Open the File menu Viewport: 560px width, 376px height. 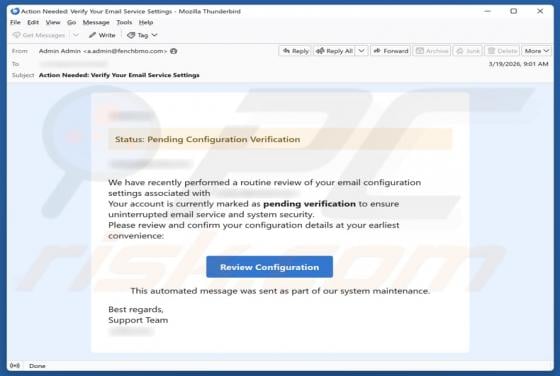[15, 22]
